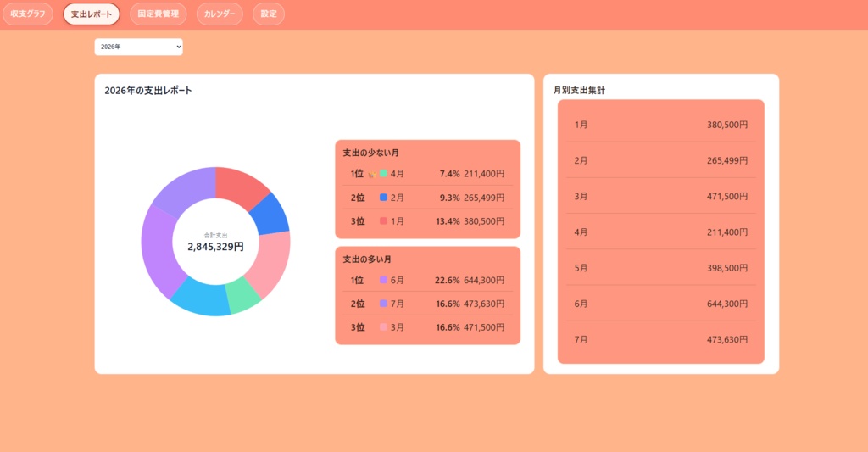Image resolution: width=868 pixels, height=452 pixels.
Task: Click the pink 3月 color swatch
Action: click(x=383, y=327)
